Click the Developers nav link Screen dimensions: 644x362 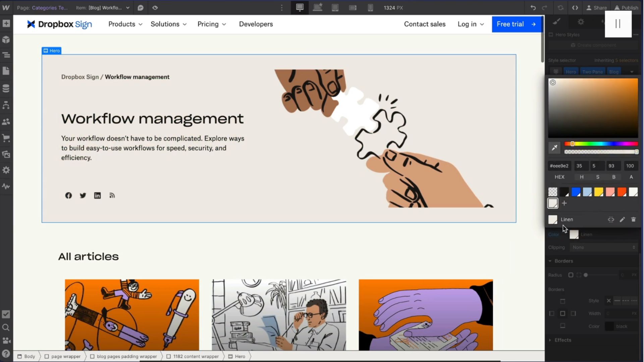pyautogui.click(x=256, y=24)
